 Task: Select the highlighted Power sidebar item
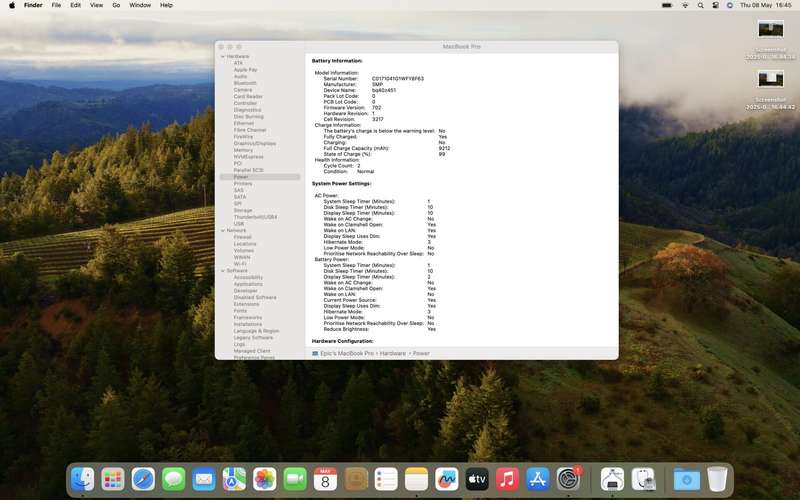260,177
